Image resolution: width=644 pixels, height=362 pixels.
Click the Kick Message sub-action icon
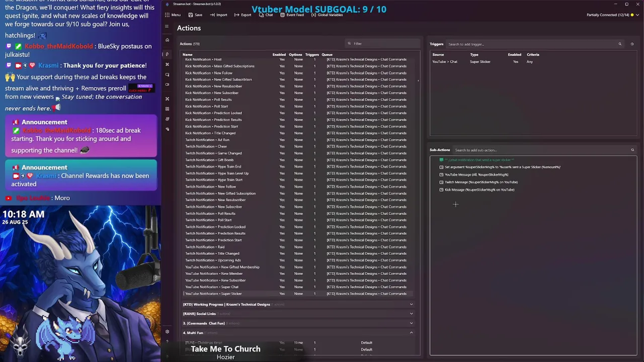[441, 190]
